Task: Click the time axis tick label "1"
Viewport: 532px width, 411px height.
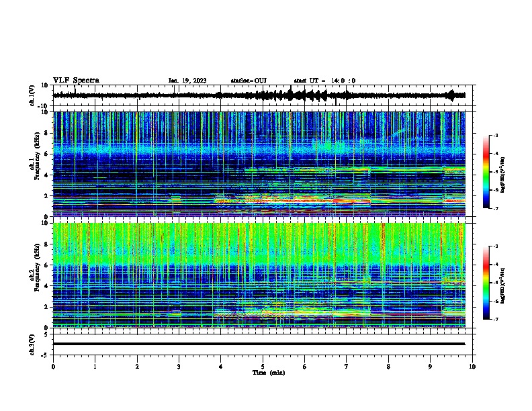Action: (95, 367)
